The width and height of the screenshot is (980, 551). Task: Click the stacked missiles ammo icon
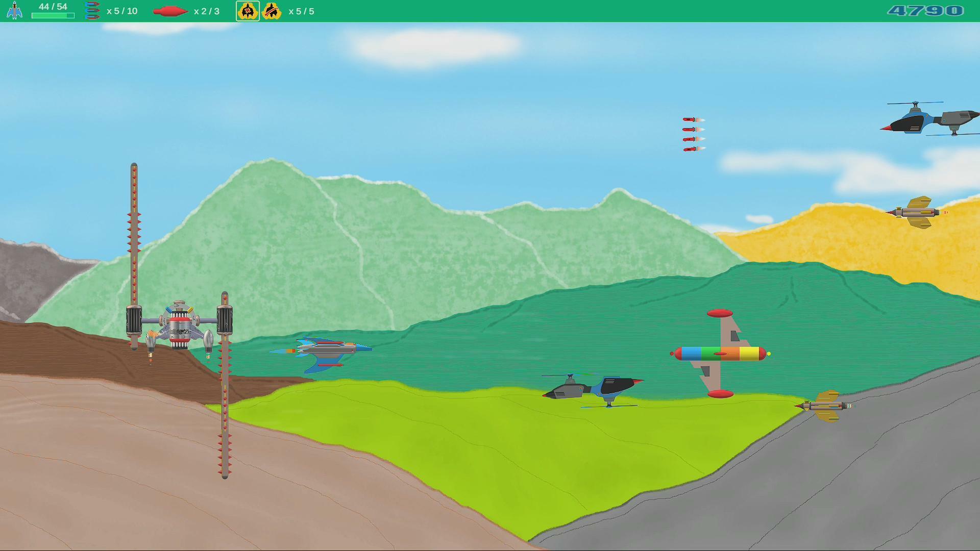click(92, 11)
